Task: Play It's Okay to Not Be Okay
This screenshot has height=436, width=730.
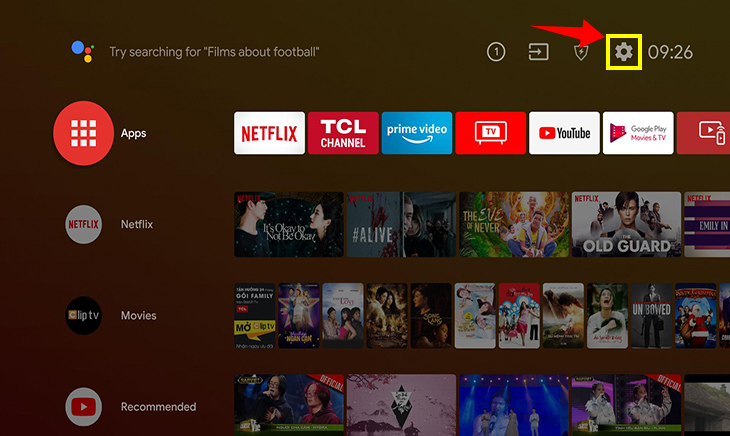Action: [289, 224]
